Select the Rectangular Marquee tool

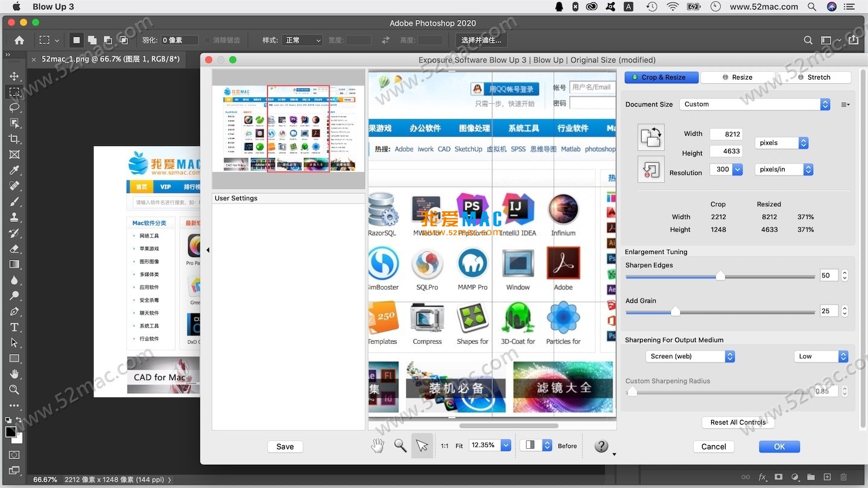point(14,92)
